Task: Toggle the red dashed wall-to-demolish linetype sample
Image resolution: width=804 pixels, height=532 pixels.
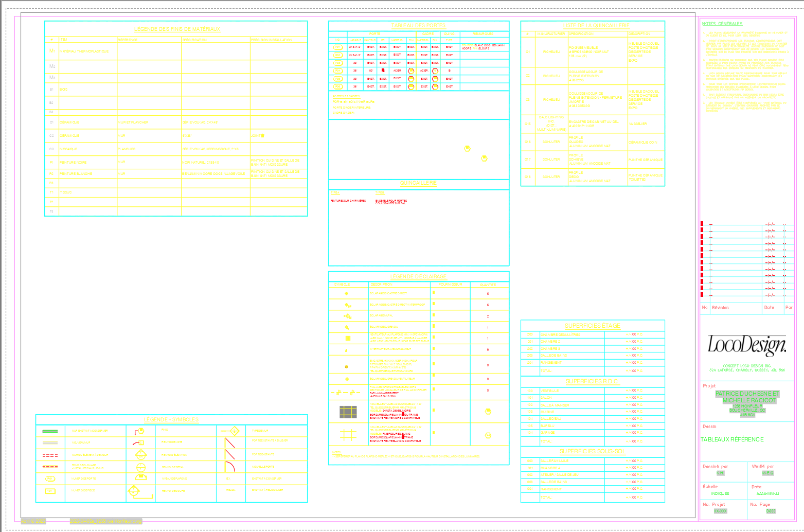Action: pyautogui.click(x=50, y=454)
